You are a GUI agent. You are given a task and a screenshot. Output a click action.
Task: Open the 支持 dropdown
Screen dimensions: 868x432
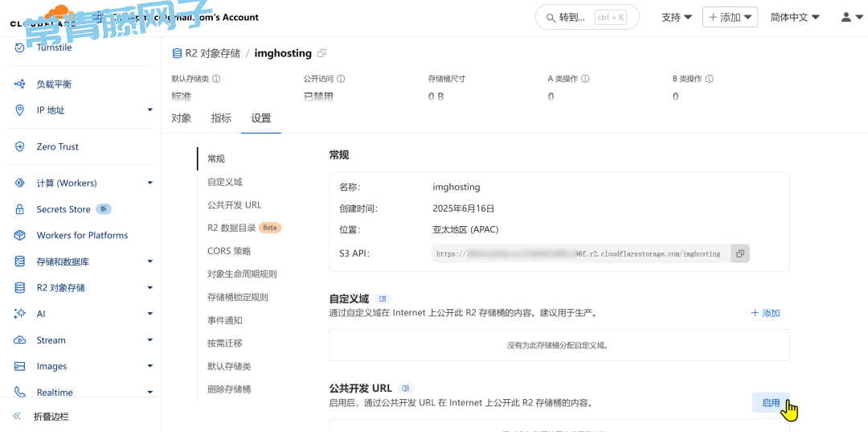pyautogui.click(x=677, y=17)
